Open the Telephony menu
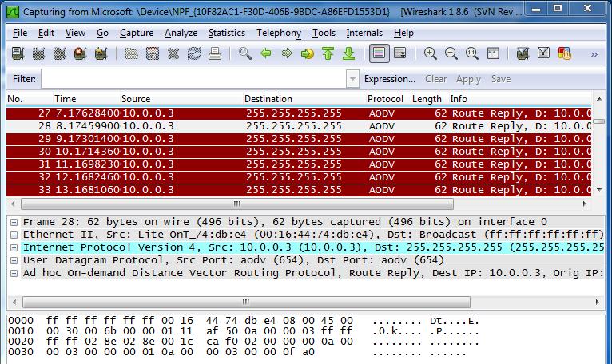 [279, 33]
